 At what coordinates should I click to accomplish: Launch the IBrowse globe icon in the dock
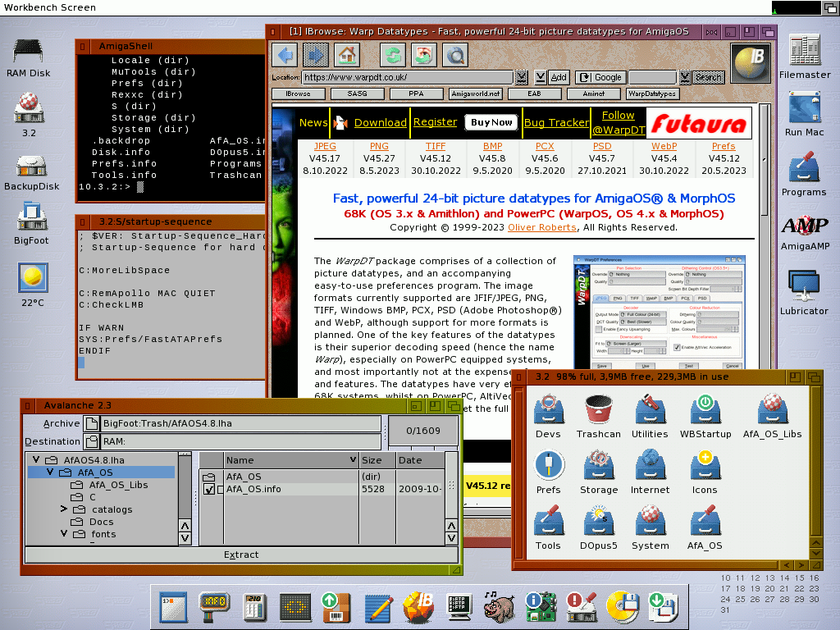point(418,607)
